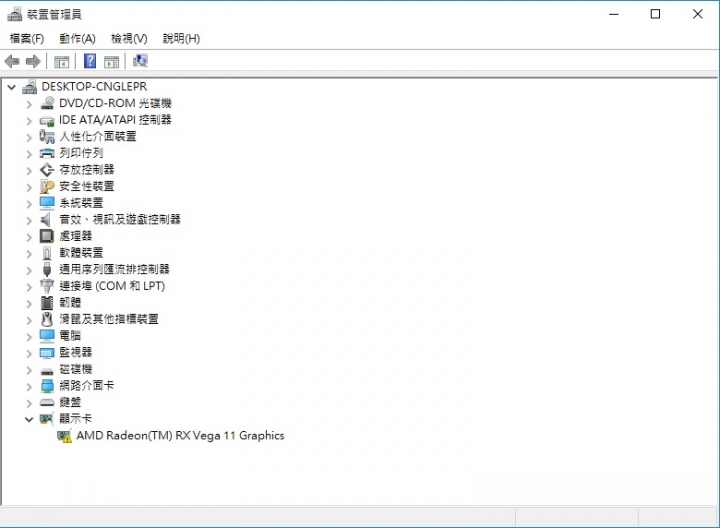
Task: Click the computer icon for 電腦
Action: pyautogui.click(x=47, y=336)
